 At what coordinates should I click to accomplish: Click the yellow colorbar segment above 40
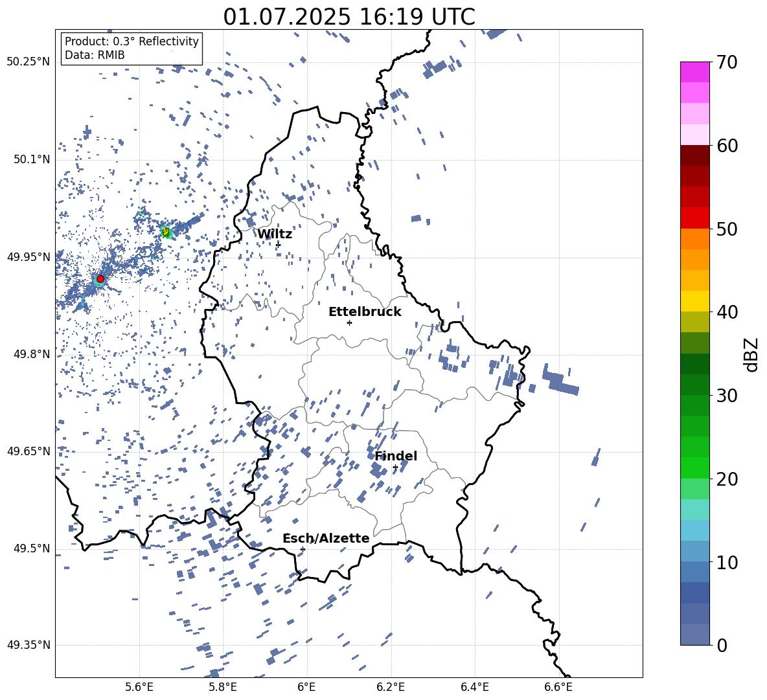click(x=694, y=301)
